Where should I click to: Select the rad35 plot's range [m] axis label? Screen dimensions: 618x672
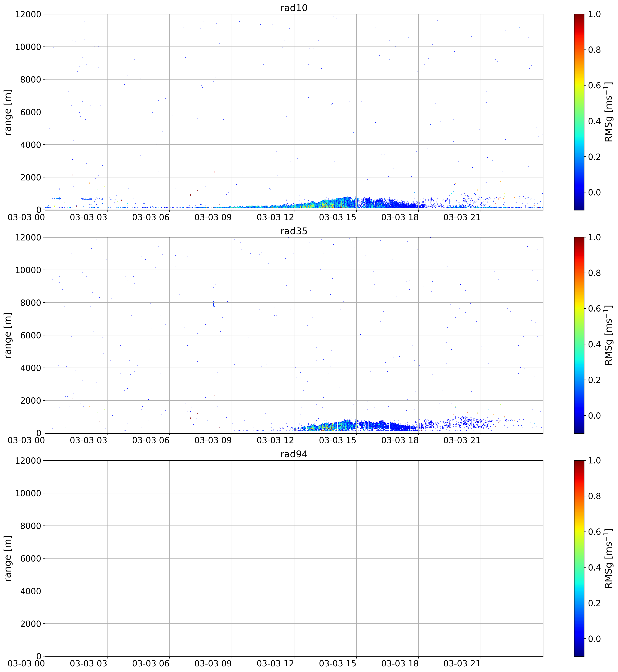coord(8,335)
